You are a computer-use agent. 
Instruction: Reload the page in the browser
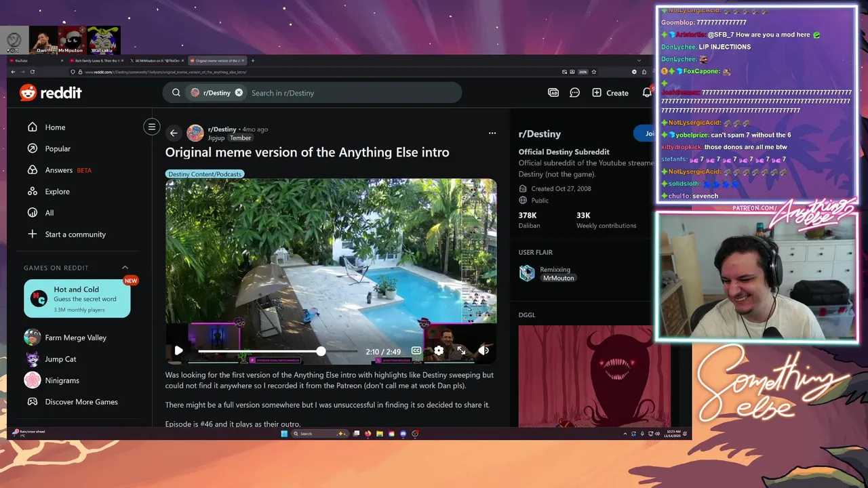coord(32,72)
